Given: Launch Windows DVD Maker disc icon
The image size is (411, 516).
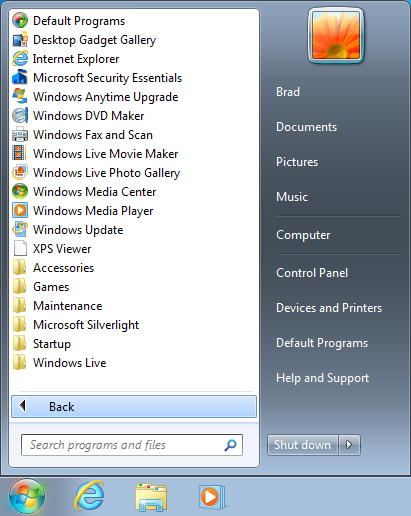Looking at the screenshot, I should point(20,116).
